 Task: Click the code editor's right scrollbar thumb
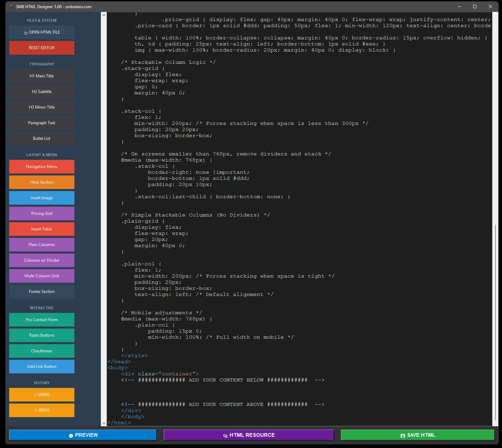(496, 322)
